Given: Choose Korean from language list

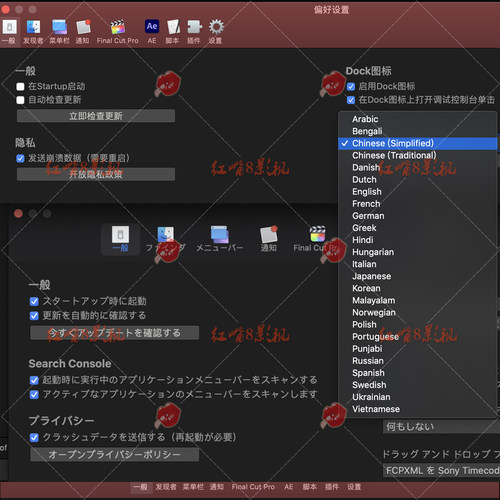Looking at the screenshot, I should coord(418,288).
